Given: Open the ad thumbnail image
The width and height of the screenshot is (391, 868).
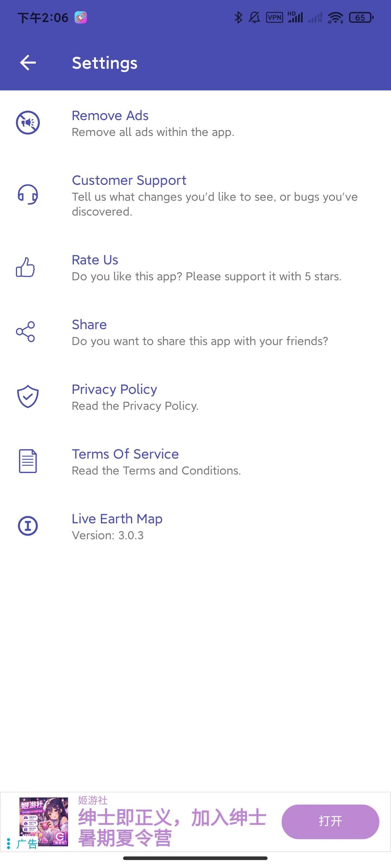Looking at the screenshot, I should 44,822.
